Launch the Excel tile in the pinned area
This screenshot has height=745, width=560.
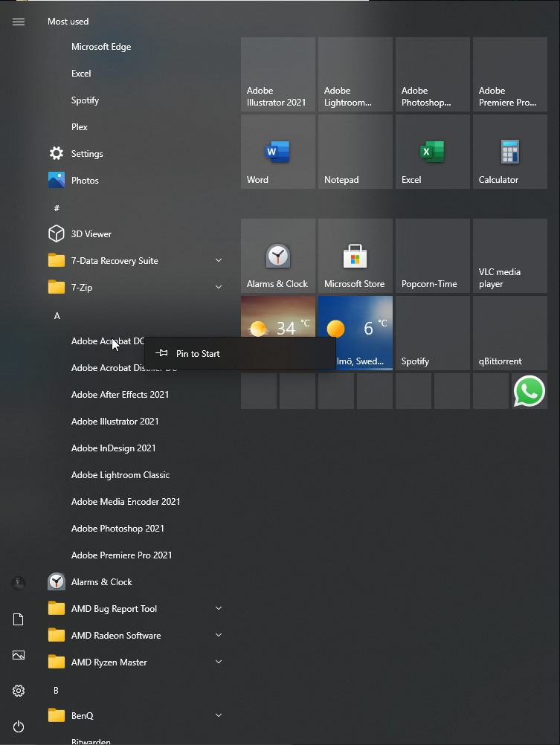[x=432, y=152]
